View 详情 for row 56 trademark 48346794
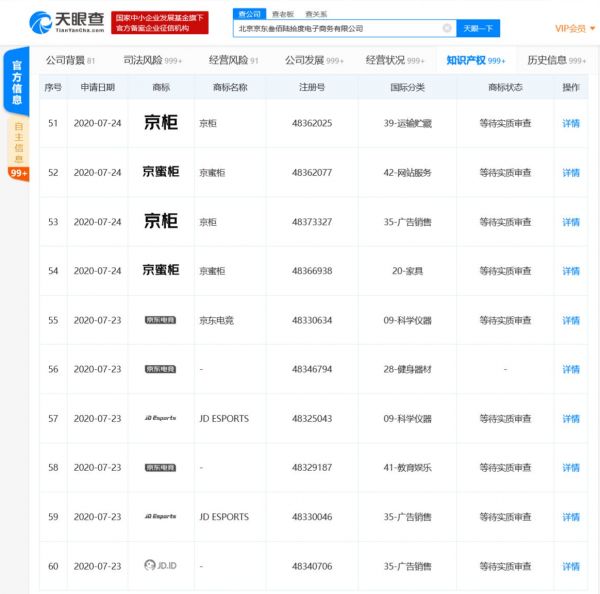Image resolution: width=600 pixels, height=594 pixels. tap(570, 370)
